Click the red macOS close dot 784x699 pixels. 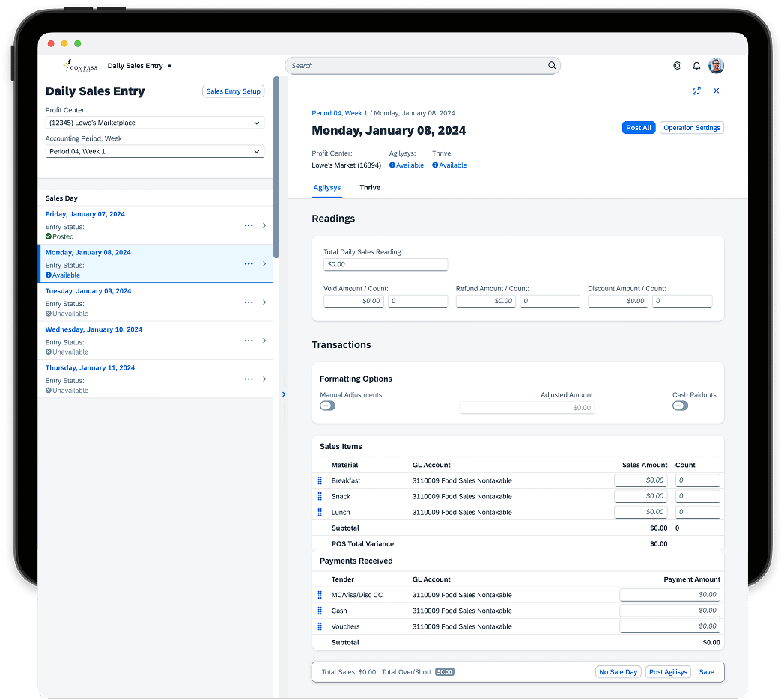[51, 43]
